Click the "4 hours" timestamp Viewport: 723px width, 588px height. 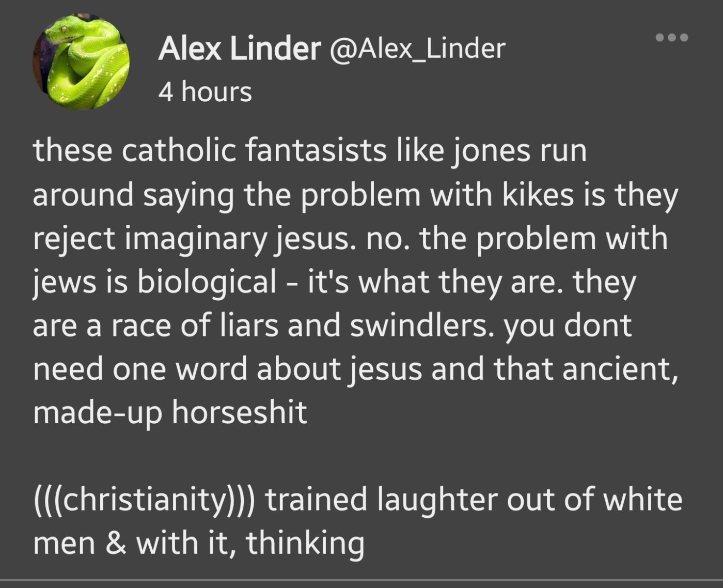pos(205,92)
